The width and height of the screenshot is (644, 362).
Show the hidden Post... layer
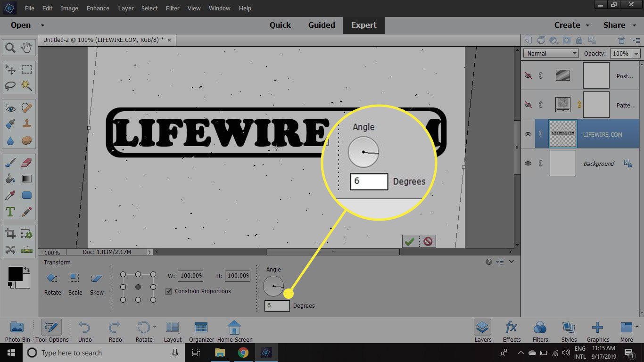(528, 76)
